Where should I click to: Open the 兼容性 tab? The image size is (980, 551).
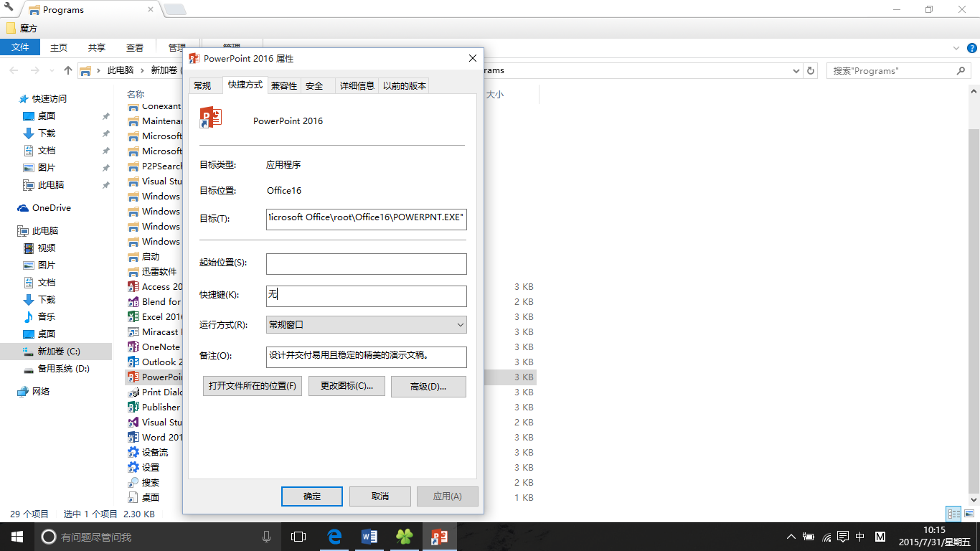click(284, 86)
